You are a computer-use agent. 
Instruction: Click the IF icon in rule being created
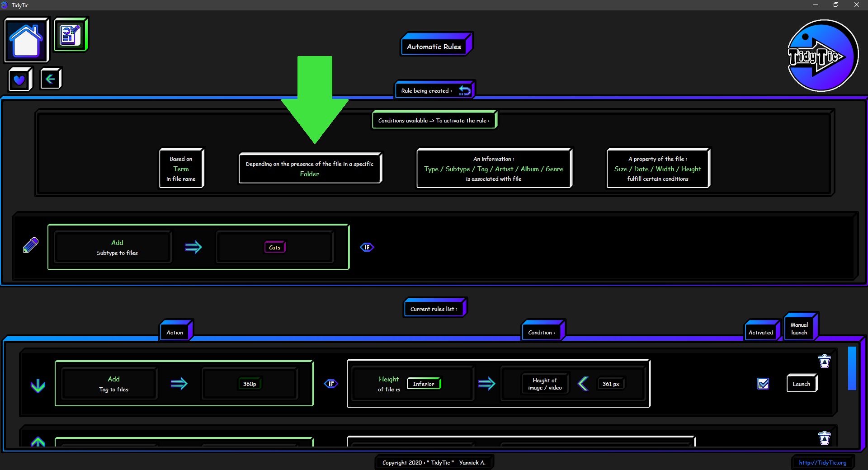tap(367, 247)
